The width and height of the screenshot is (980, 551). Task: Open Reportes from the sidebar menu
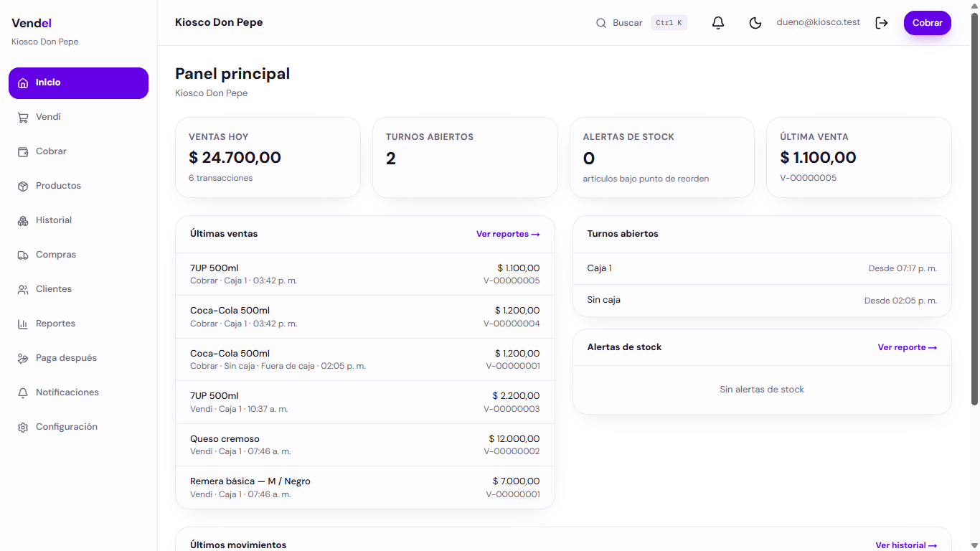tap(78, 324)
